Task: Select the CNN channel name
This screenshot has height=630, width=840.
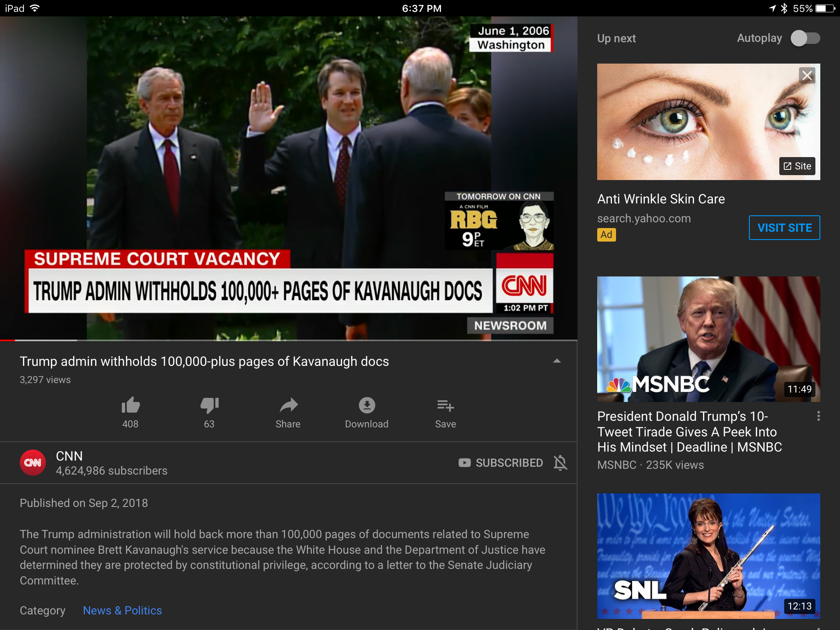Action: click(x=69, y=456)
